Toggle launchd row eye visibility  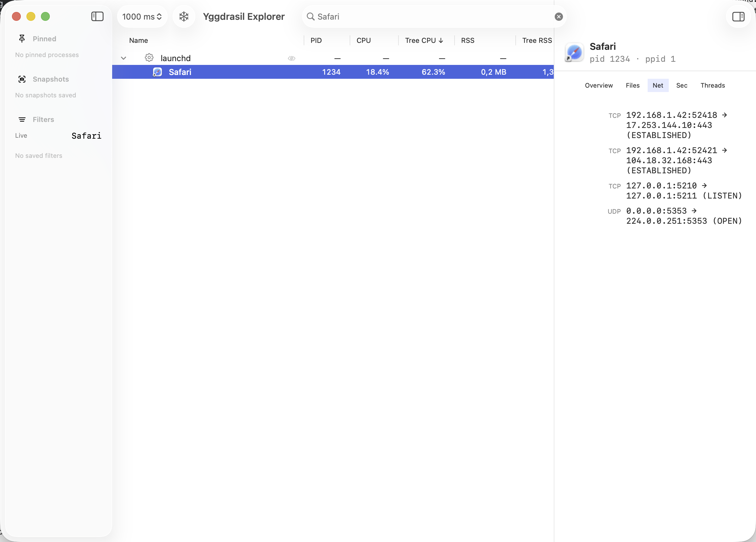click(x=291, y=58)
